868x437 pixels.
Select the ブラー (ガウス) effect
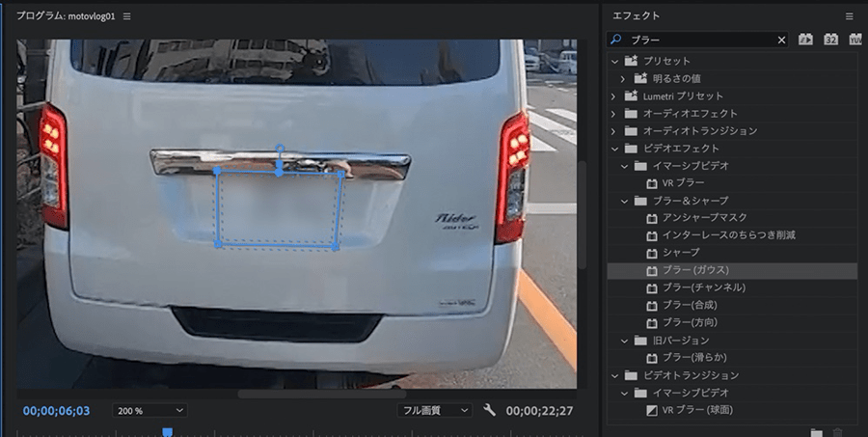click(695, 270)
